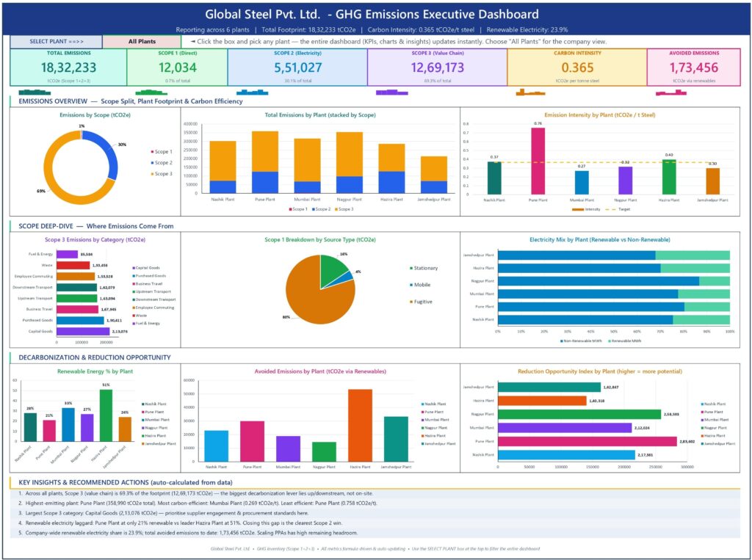The width and height of the screenshot is (752, 560).
Task: Click Pune Plant's blue Scope 2 stacked segment
Action: [x=264, y=183]
